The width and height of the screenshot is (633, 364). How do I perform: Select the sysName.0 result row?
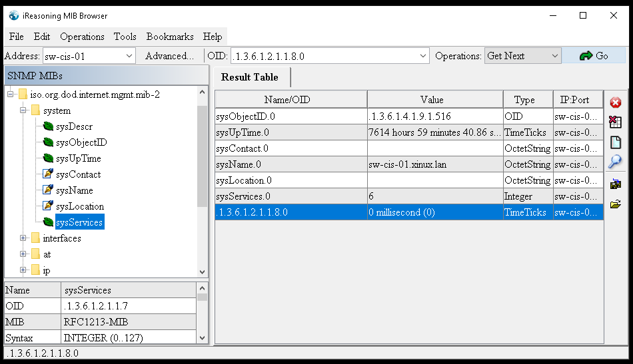[x=291, y=164]
